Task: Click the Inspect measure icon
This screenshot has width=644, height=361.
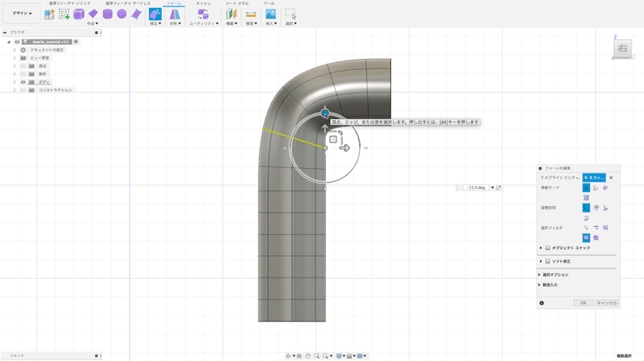Action: pyautogui.click(x=251, y=14)
